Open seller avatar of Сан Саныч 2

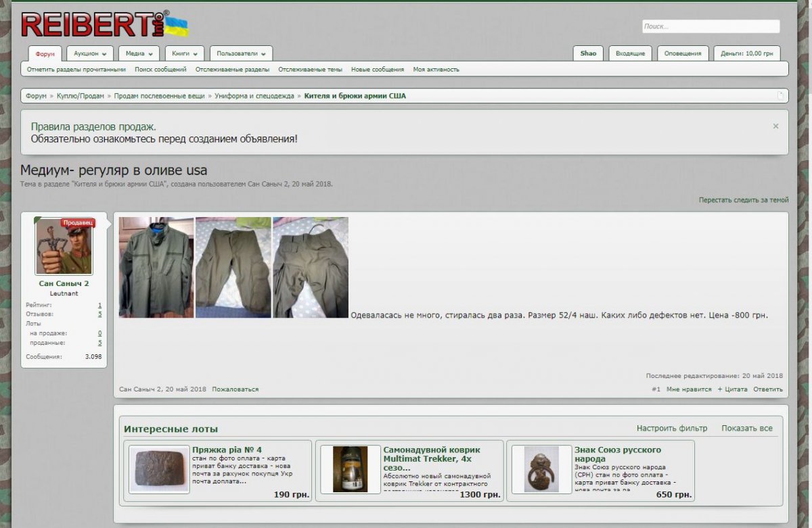pos(64,247)
